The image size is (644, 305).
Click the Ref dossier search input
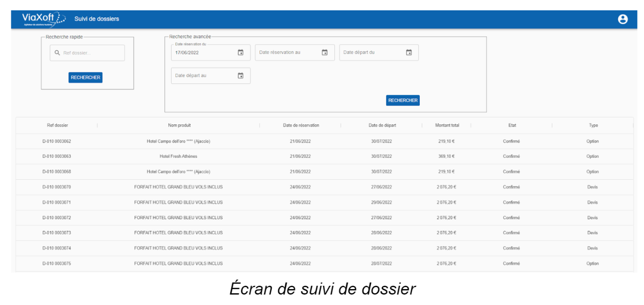pyautogui.click(x=87, y=53)
